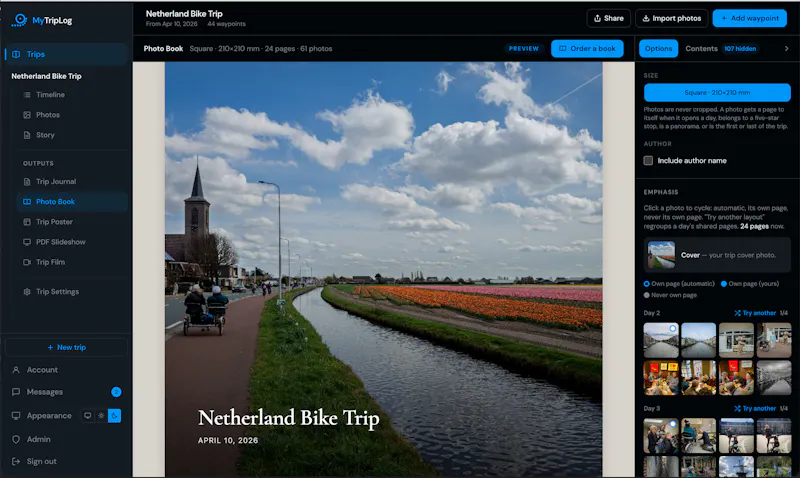Click Day 2 black-and-white canal thumbnail
800x478 pixels.
pos(774,378)
